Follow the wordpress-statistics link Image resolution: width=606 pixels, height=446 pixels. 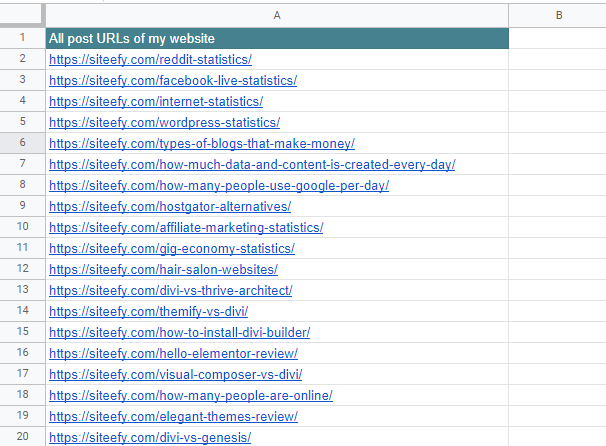[x=164, y=122]
